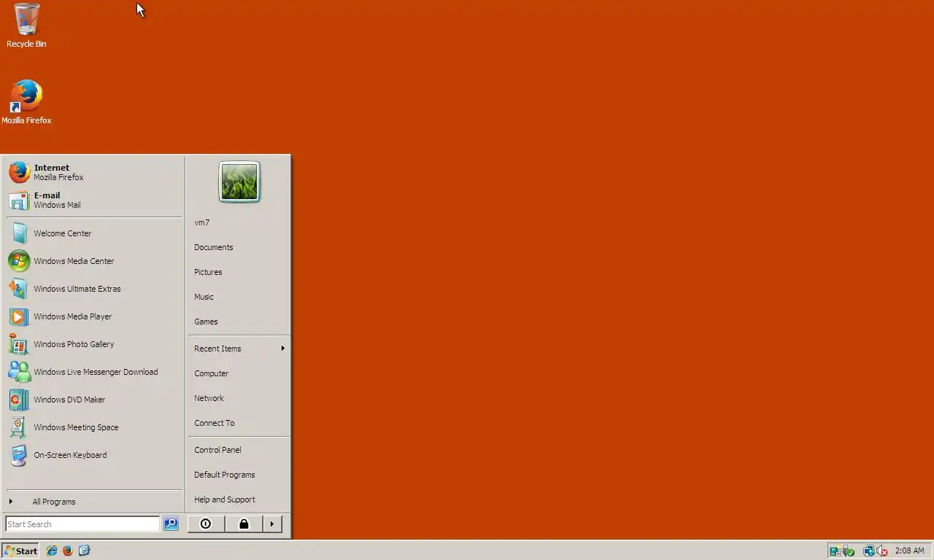Open E-mail Windows Mail entry

click(x=94, y=200)
